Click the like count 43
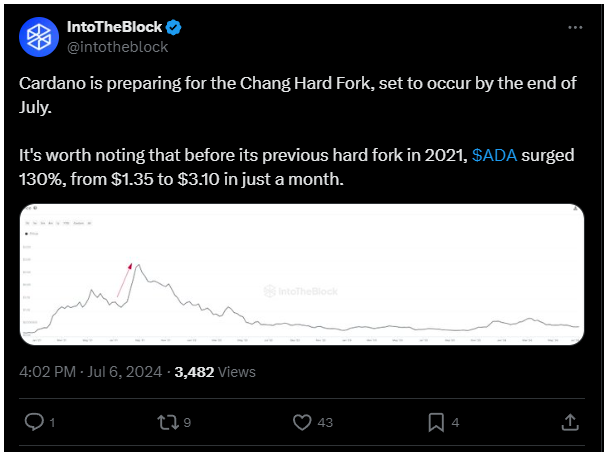Image resolution: width=608 pixels, height=456 pixels. 325,422
